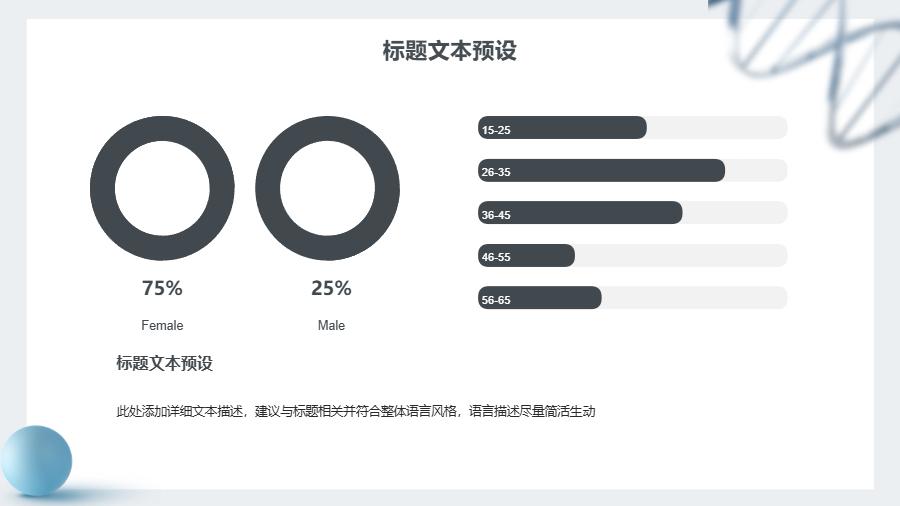Click the white center of Female donut
The width and height of the screenshot is (900, 506).
click(x=162, y=189)
